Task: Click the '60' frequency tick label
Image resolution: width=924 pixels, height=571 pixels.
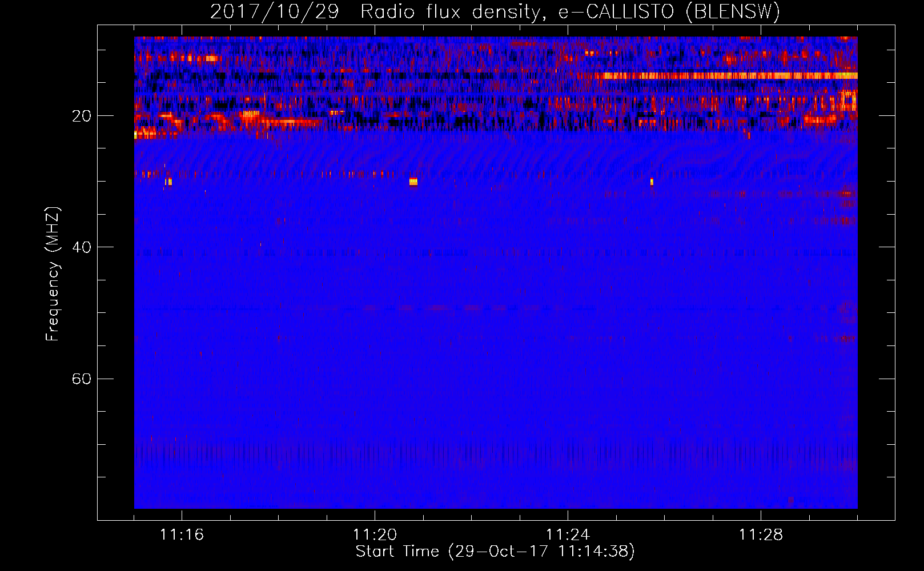Action: click(x=81, y=379)
